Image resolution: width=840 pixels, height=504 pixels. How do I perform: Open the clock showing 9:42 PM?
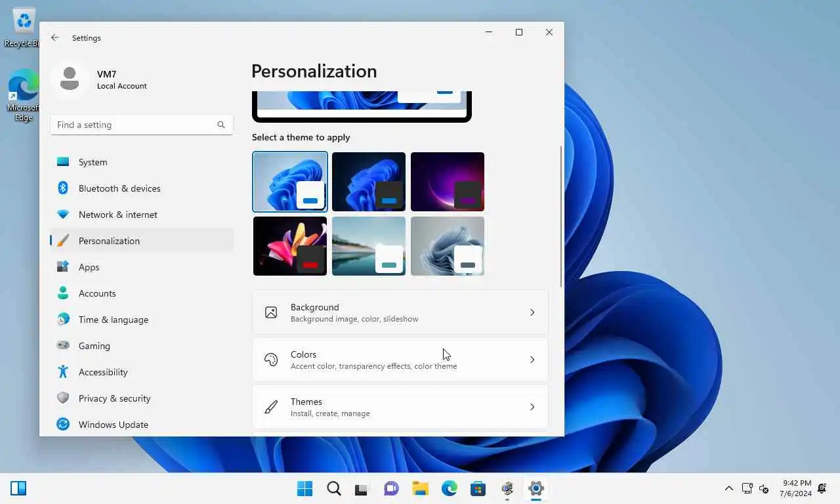click(795, 488)
